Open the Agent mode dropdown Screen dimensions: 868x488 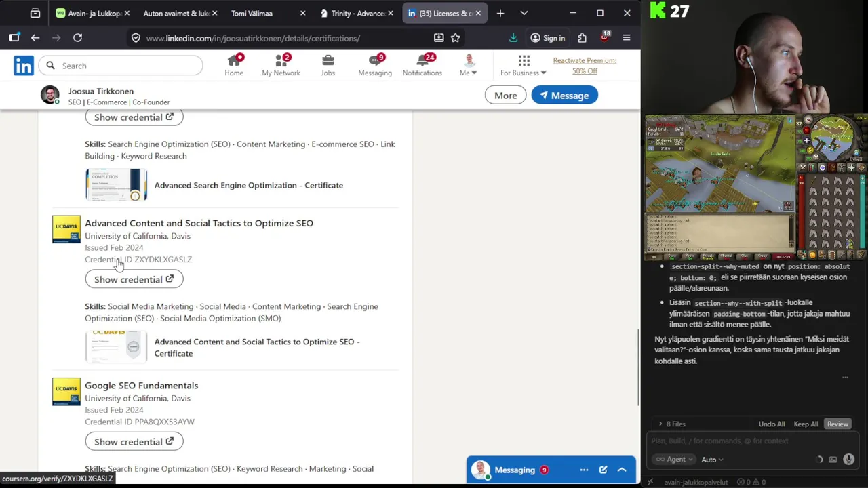coord(675,460)
